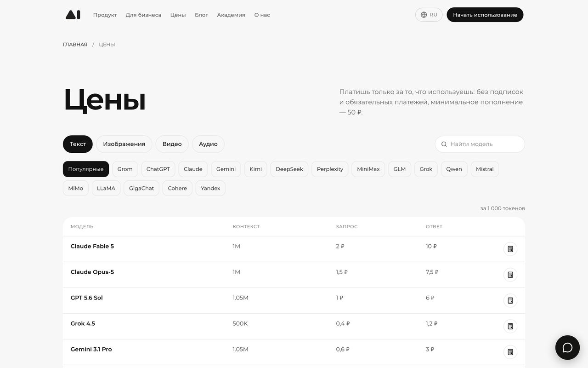Click the 6 ₽ response price
This screenshot has width=588, height=368.
pos(430,298)
